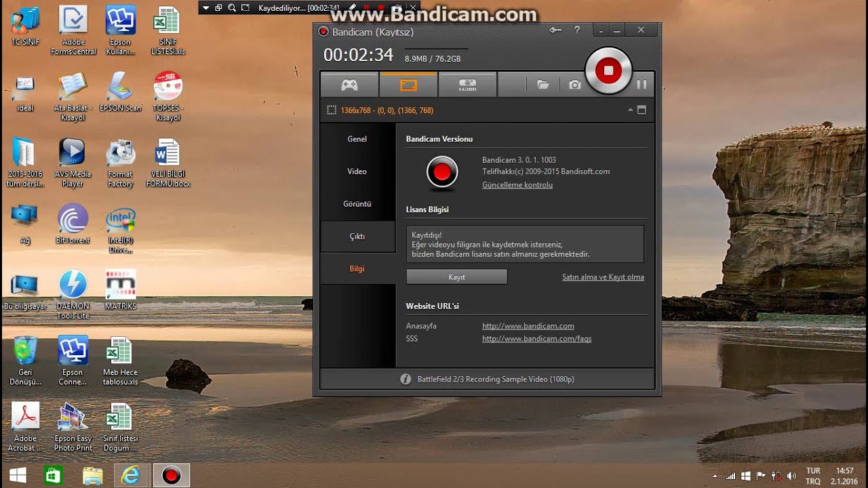Image resolution: width=868 pixels, height=488 pixels.
Task: Open the Satın alma ve Kayıt olma link
Action: coord(603,277)
